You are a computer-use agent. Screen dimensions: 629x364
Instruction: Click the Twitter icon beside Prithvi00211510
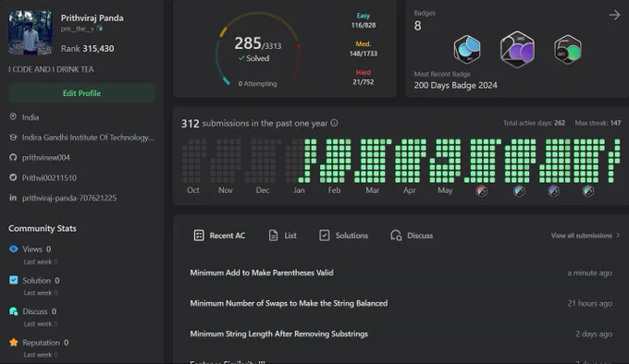pos(13,177)
